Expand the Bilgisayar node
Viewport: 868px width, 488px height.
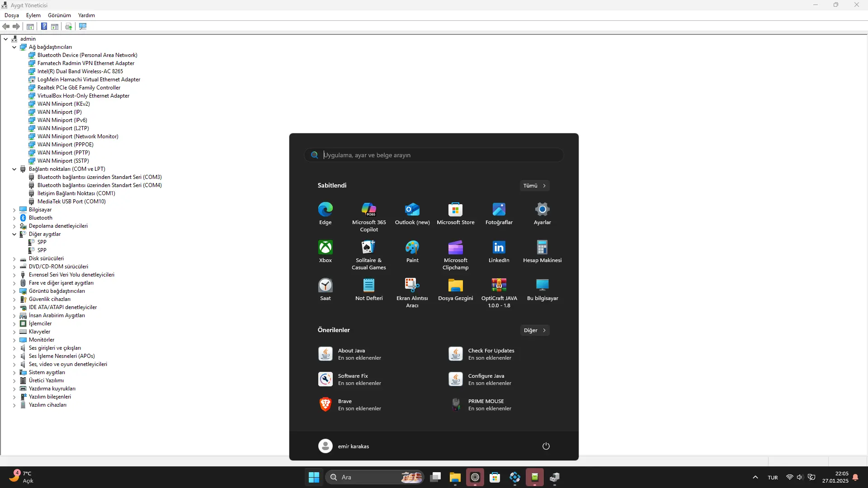(x=14, y=210)
